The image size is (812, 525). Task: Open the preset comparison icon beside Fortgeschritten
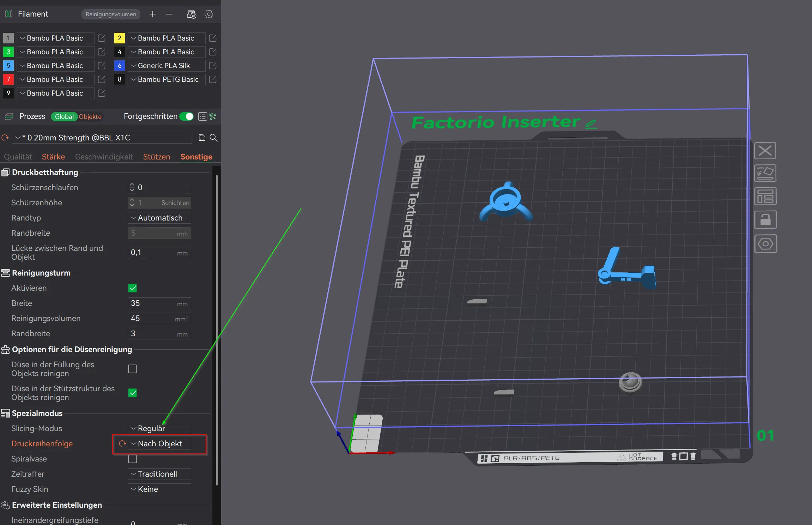[213, 116]
